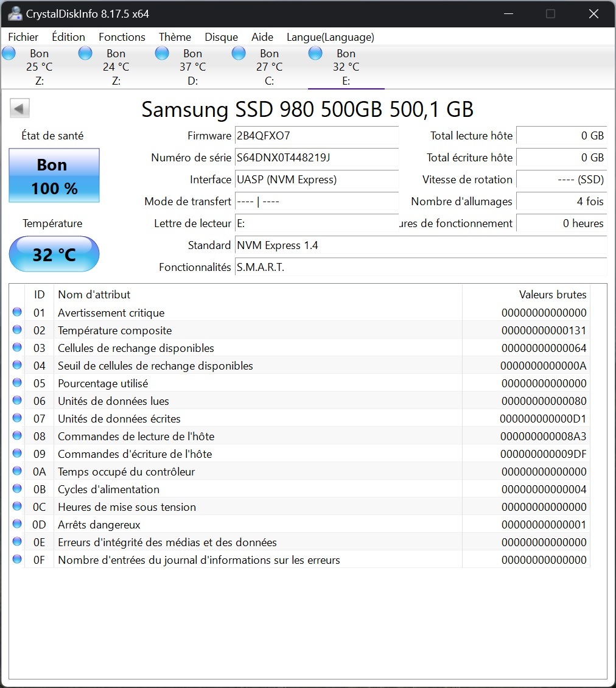The height and width of the screenshot is (688, 616).
Task: Click status orb for Avertissement critique
Action: pos(17,312)
